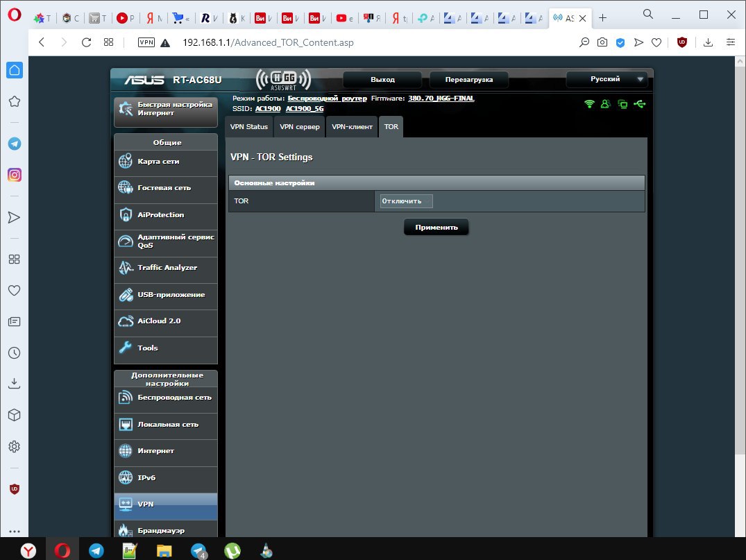Open Быстрая настройка Интернет wizard
This screenshot has height=560, width=746.
(x=166, y=112)
